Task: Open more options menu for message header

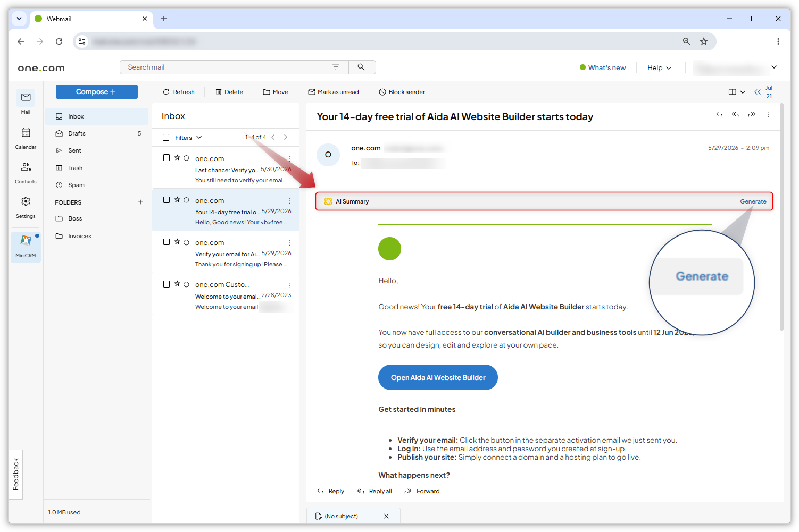Action: pyautogui.click(x=768, y=114)
